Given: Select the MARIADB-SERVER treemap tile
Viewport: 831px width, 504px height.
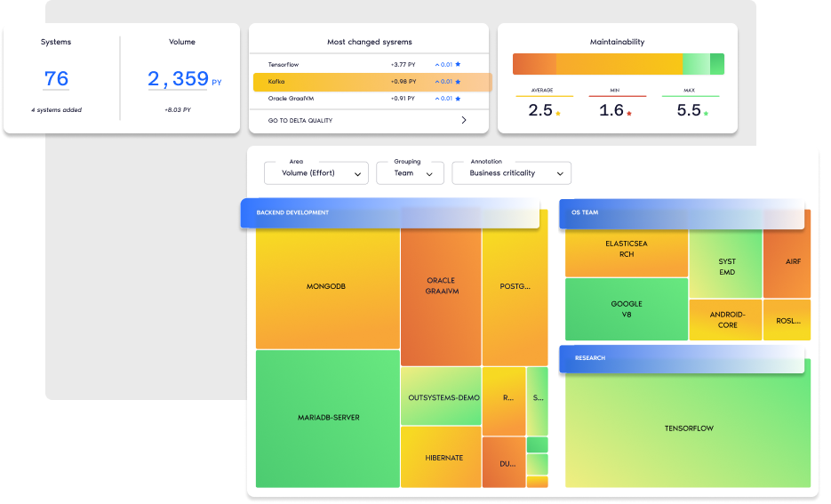Looking at the screenshot, I should (x=328, y=418).
